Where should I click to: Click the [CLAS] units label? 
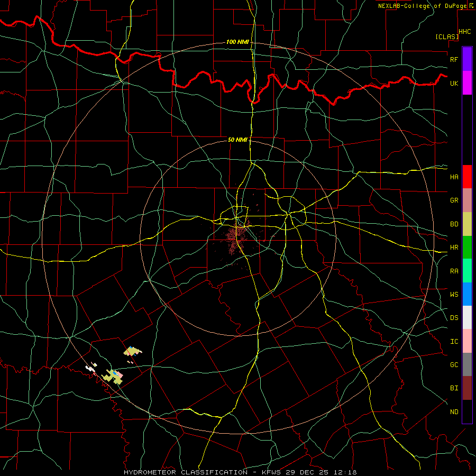447,36
